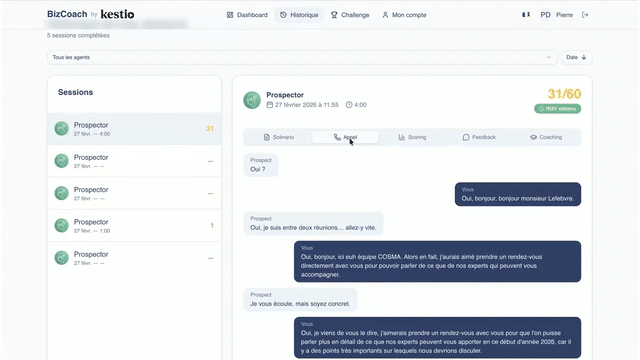The width and height of the screenshot is (640, 360).
Task: Switch to the Feedback tab
Action: click(479, 138)
